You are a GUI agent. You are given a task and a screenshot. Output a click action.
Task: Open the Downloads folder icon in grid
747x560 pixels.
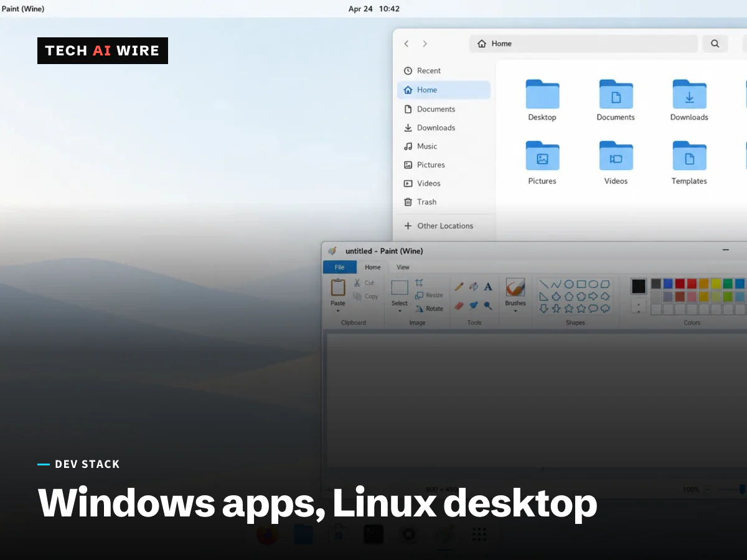click(x=689, y=95)
